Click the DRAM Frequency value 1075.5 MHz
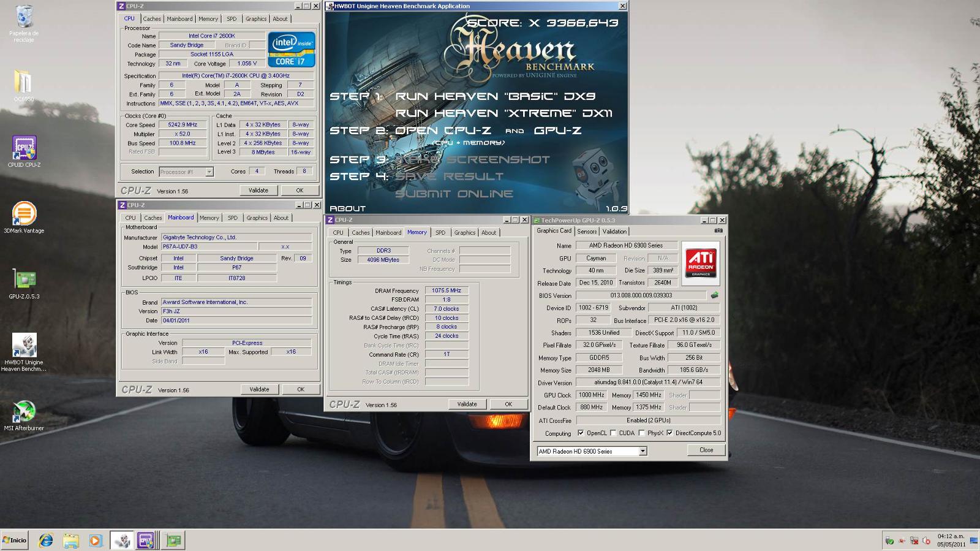The height and width of the screenshot is (551, 980). 447,291
